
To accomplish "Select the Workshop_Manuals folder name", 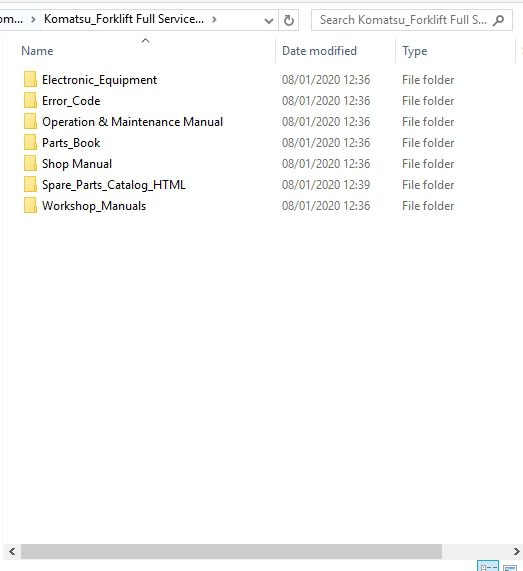I will click(x=94, y=206).
